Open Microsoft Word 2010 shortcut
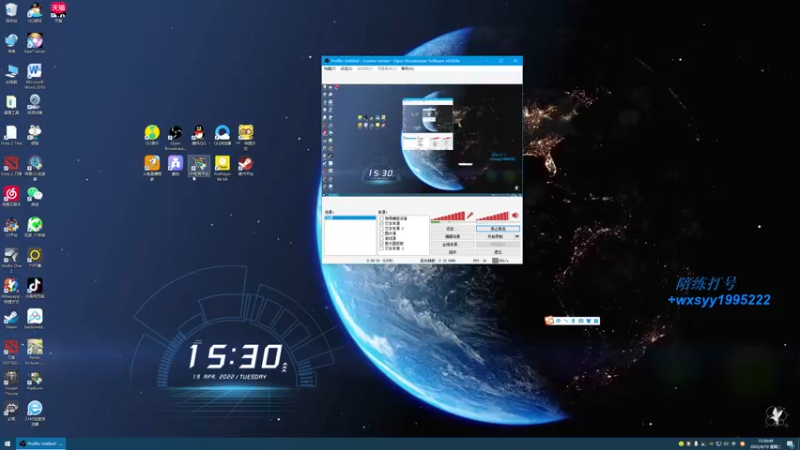 pyautogui.click(x=34, y=74)
